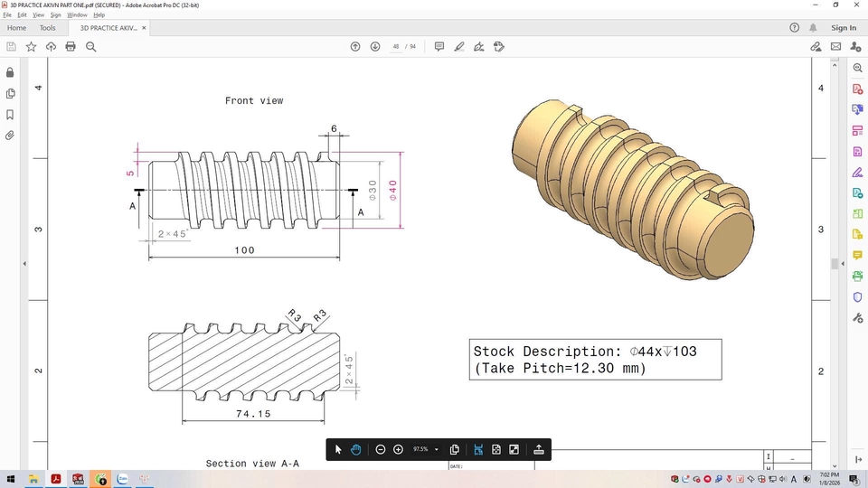Click the Sign In button

tap(843, 28)
